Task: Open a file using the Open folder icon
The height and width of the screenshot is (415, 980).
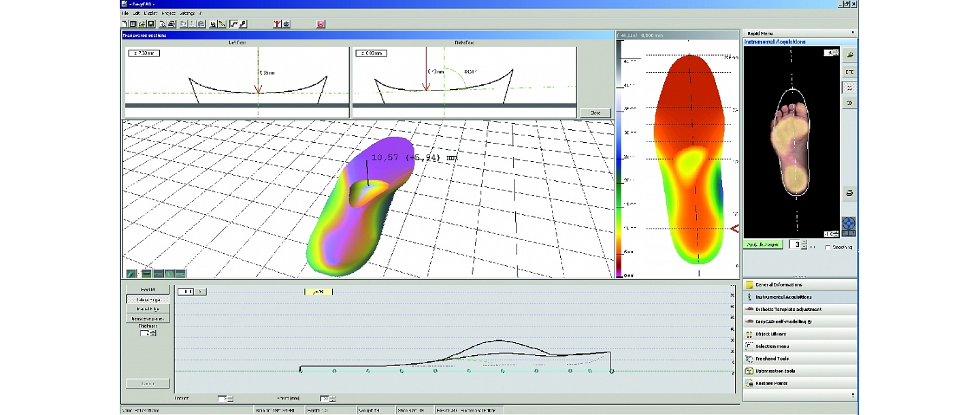Action: pos(142,23)
